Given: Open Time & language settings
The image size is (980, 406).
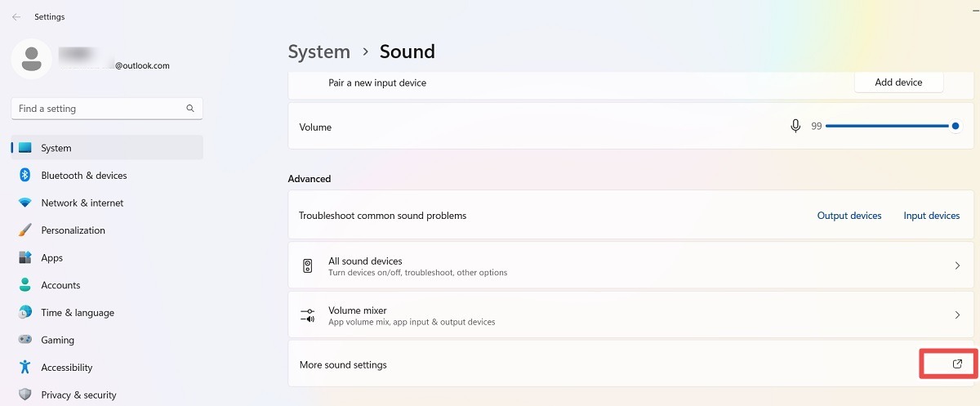Looking at the screenshot, I should click(107, 313).
